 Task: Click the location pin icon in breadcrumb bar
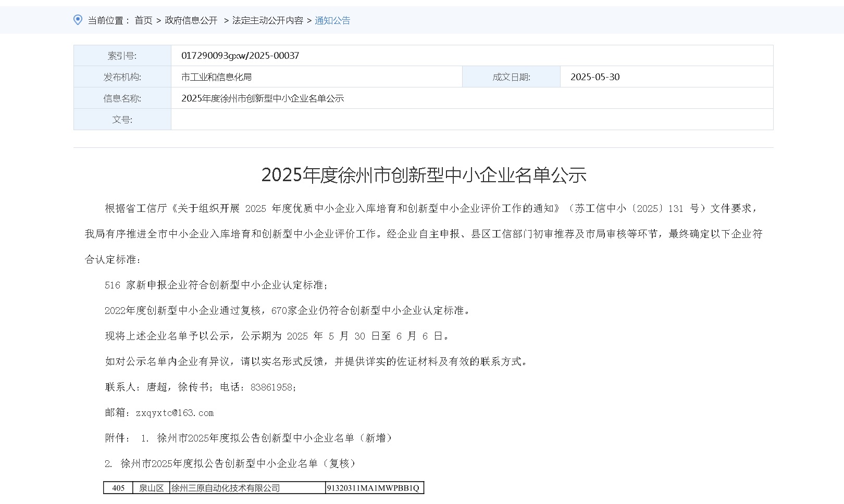click(x=78, y=20)
